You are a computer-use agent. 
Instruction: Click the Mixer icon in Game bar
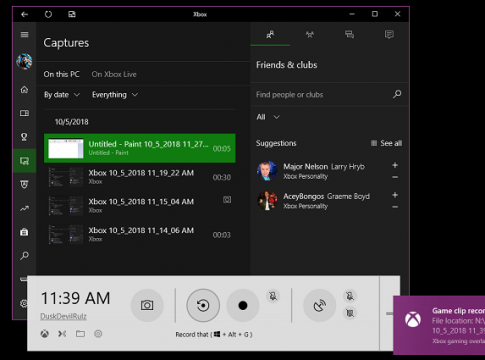[x=62, y=334]
